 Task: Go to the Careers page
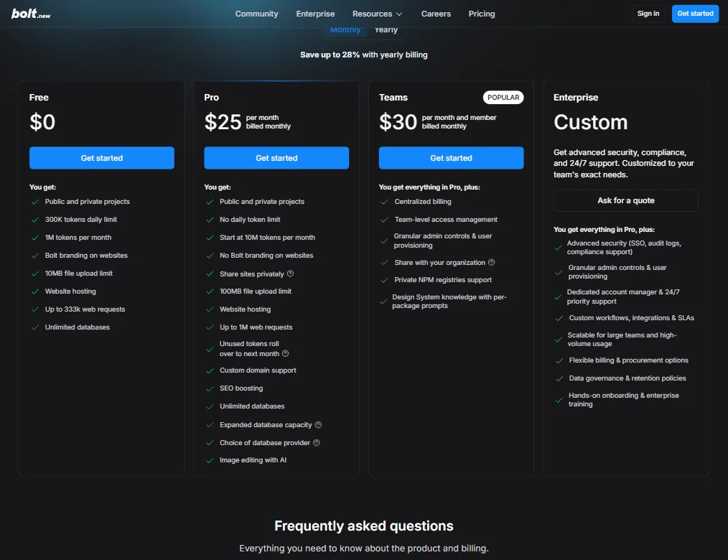click(436, 14)
